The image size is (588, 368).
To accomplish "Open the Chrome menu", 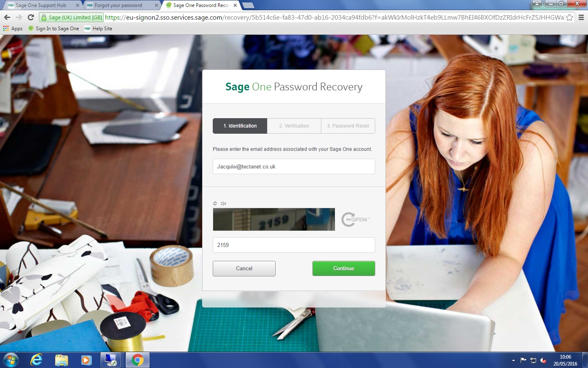I will coord(581,17).
